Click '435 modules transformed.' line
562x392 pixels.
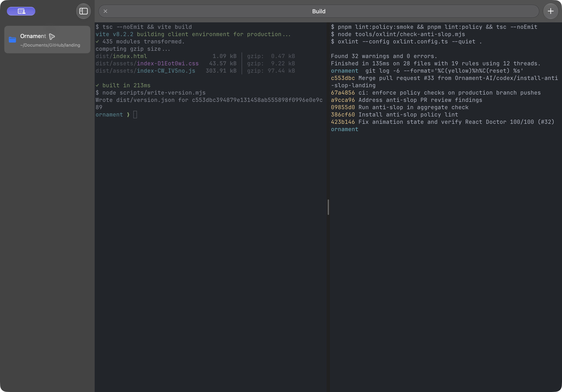point(144,41)
